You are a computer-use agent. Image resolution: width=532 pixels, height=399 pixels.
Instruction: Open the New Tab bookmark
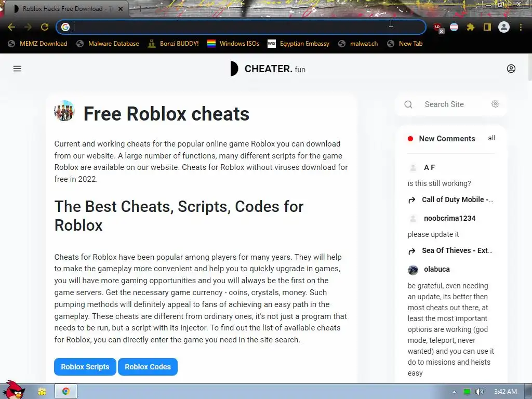(405, 44)
